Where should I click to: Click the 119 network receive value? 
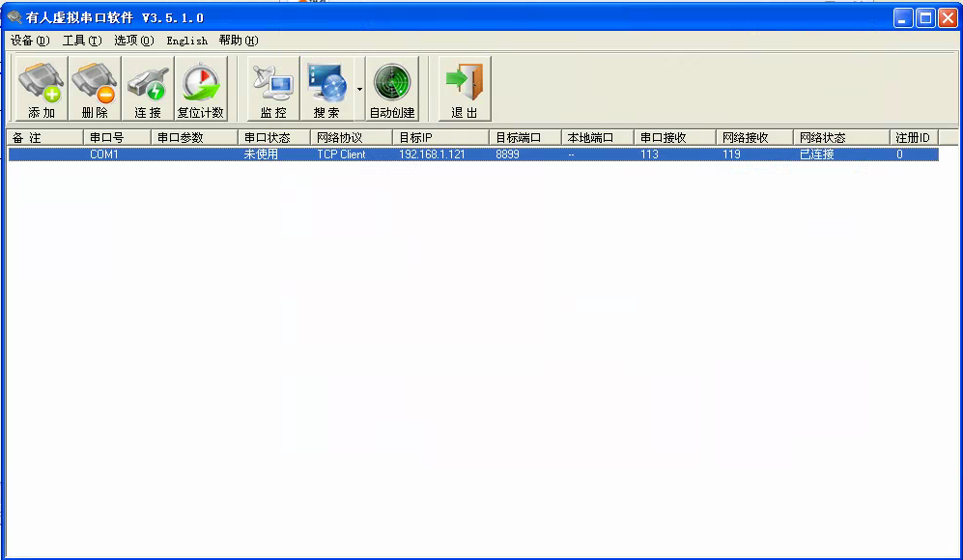(x=731, y=154)
